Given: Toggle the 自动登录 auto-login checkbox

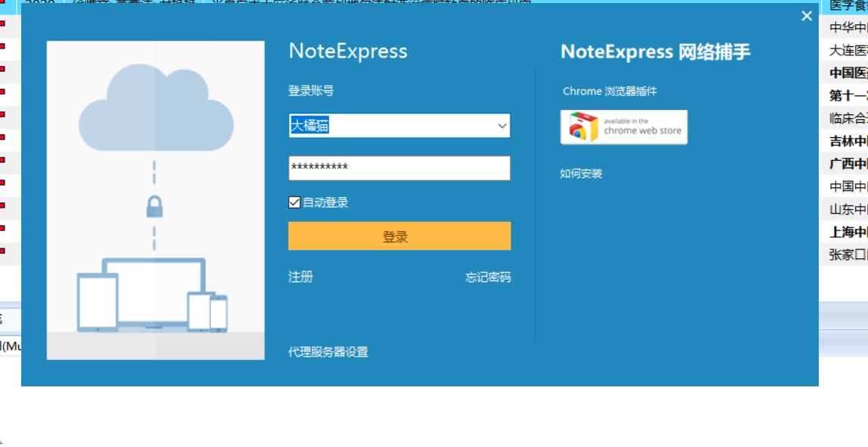Looking at the screenshot, I should pyautogui.click(x=295, y=203).
